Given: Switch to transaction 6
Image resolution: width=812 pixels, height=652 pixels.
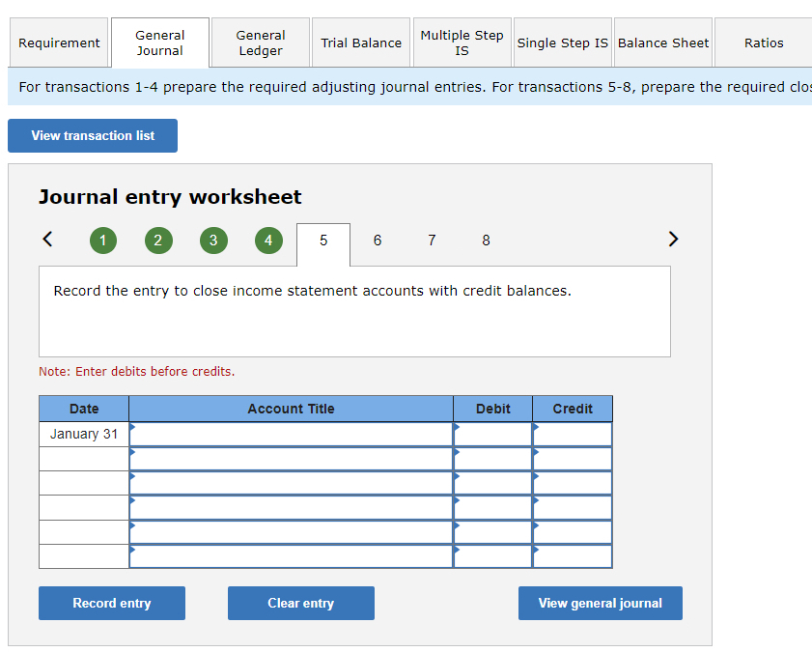Looking at the screenshot, I should (x=377, y=241).
